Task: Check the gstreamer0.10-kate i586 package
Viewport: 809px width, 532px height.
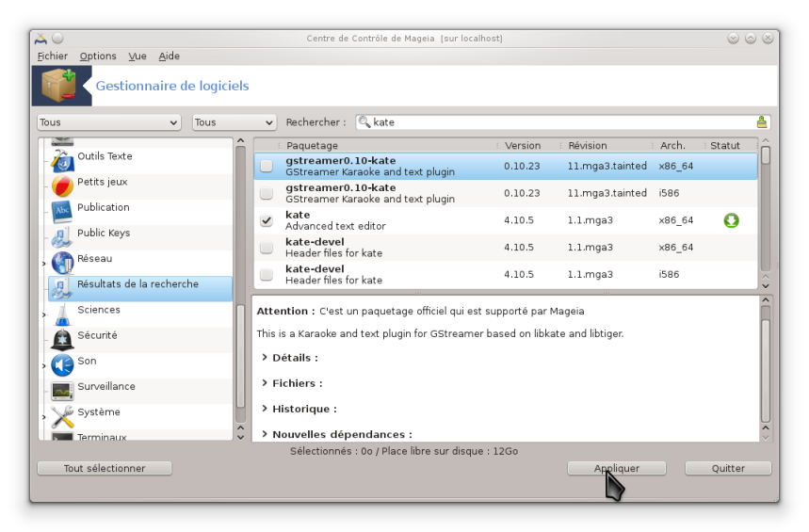Action: pos(267,193)
